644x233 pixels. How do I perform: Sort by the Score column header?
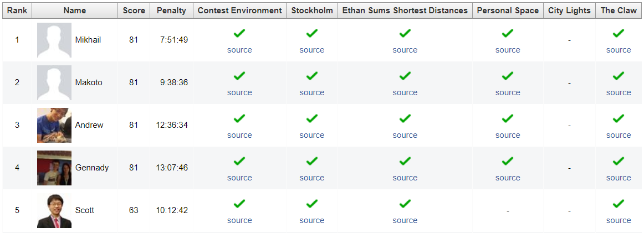coord(134,11)
